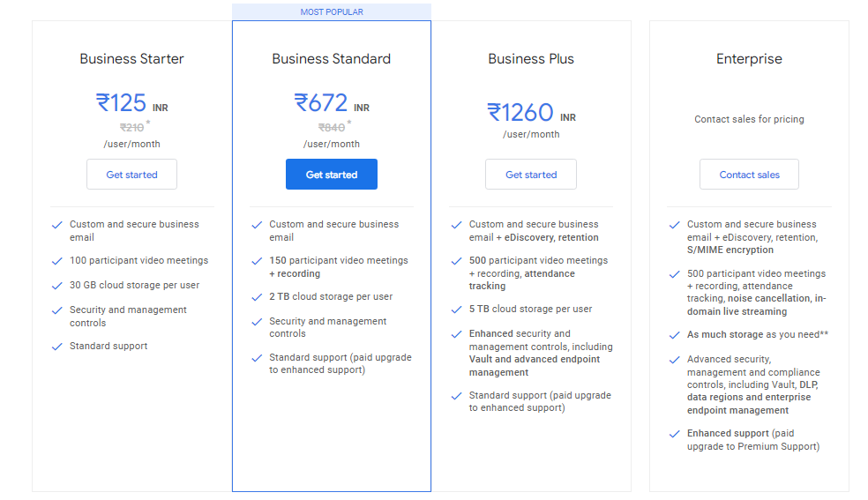This screenshot has height=500, width=868.
Task: Click checkmark beside 100 participant video meetings
Action: point(57,261)
